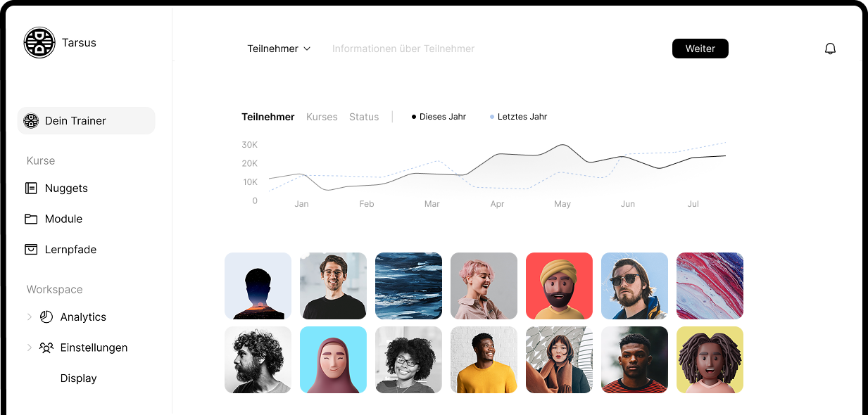
Task: Expand the Einstellungen tree chevron
Action: pos(30,347)
